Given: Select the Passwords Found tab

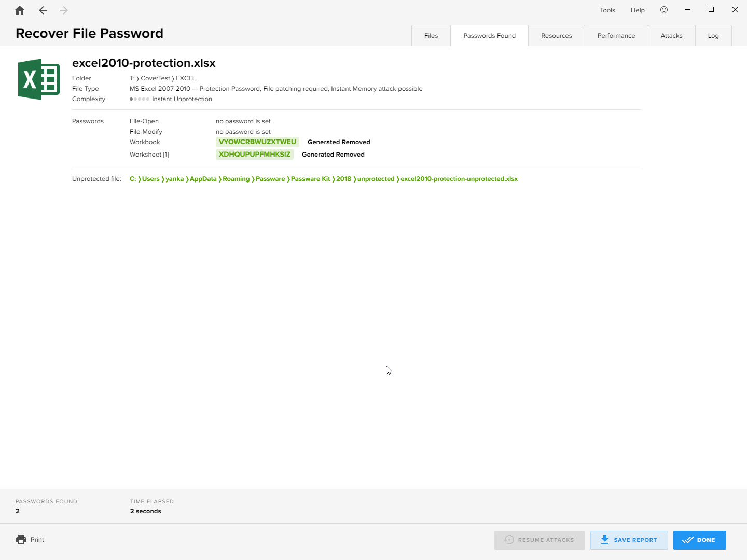Looking at the screenshot, I should point(490,36).
